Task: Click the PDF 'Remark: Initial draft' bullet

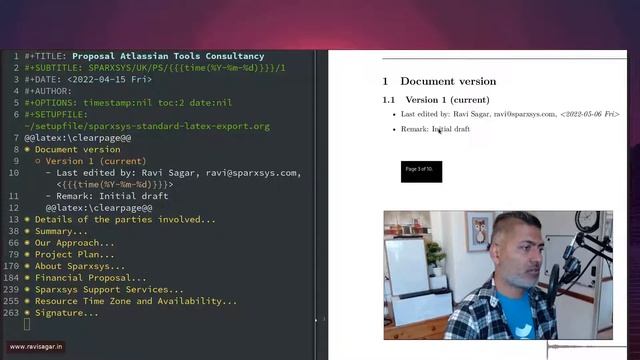Action: [x=431, y=129]
